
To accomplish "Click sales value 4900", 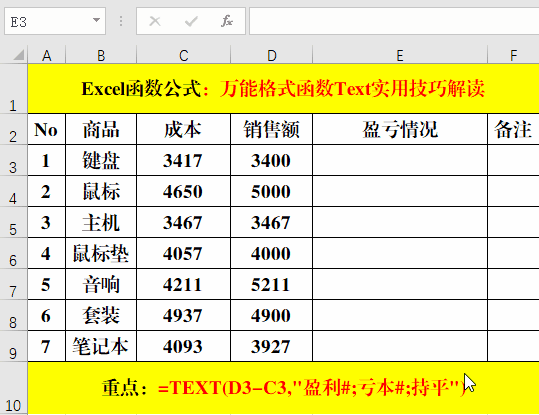I will pyautogui.click(x=272, y=315).
